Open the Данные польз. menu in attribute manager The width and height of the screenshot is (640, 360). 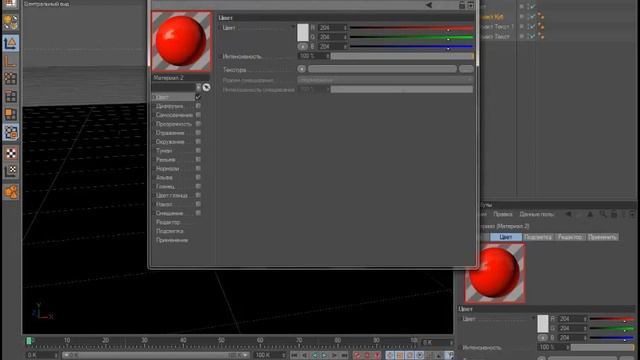(x=536, y=214)
